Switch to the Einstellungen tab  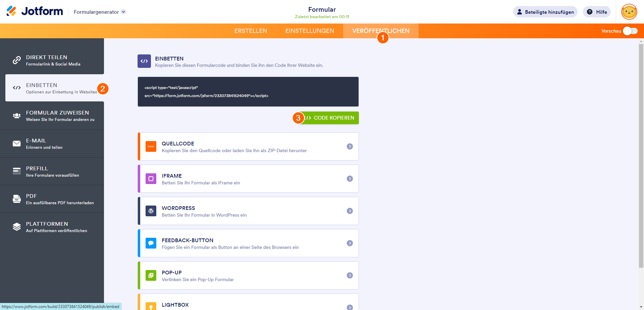point(310,31)
